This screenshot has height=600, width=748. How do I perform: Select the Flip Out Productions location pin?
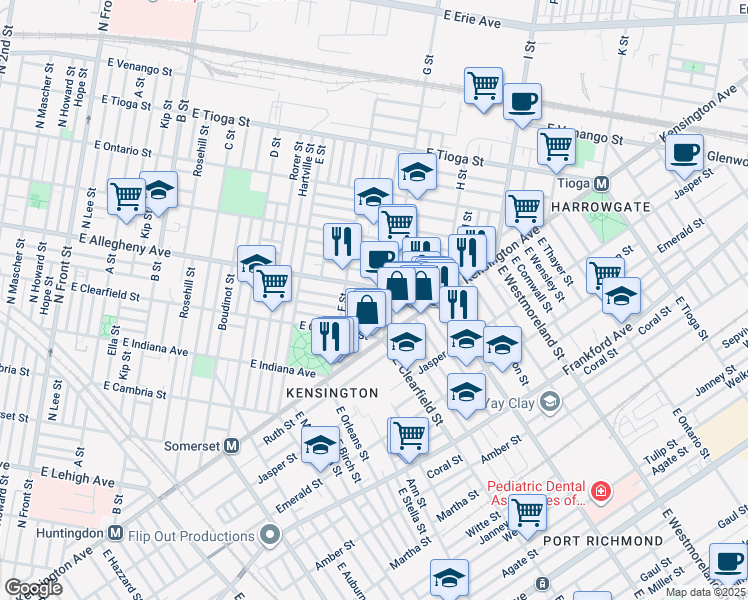tap(270, 535)
